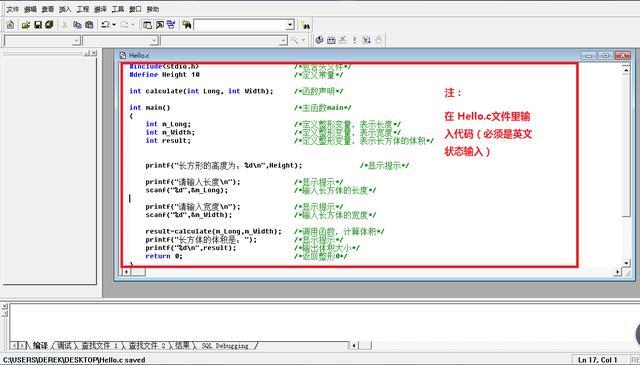This screenshot has width=640, height=365.
Task: Click the New Text File icon
Action: [10, 25]
